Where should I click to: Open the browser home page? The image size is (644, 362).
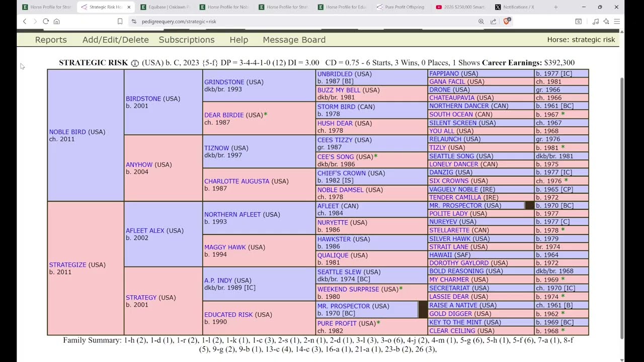(x=56, y=21)
